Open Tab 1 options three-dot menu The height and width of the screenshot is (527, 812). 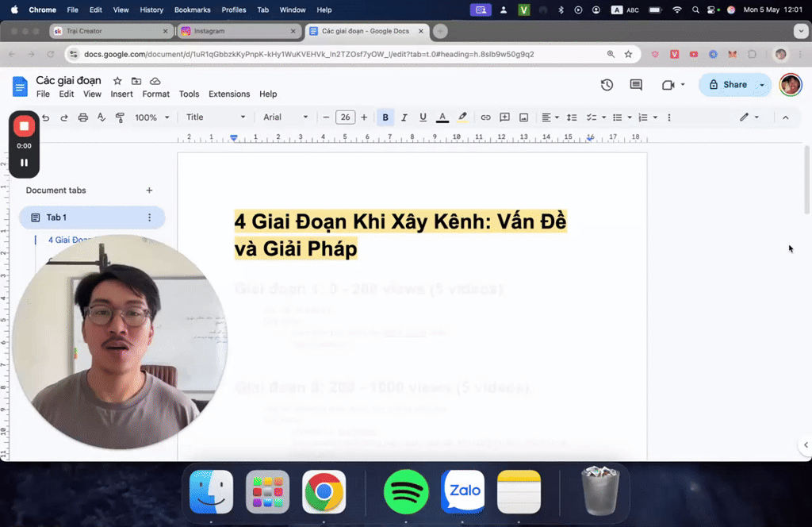tap(150, 217)
